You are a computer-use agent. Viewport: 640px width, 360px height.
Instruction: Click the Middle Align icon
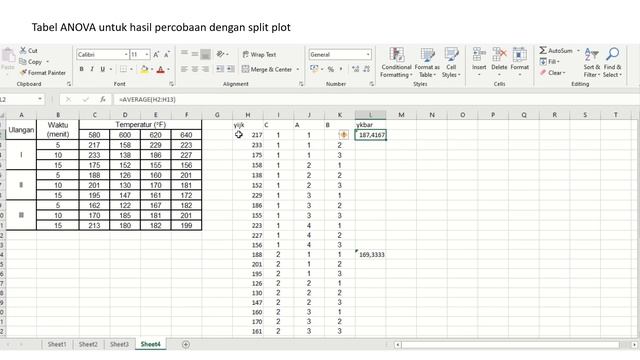[195, 54]
